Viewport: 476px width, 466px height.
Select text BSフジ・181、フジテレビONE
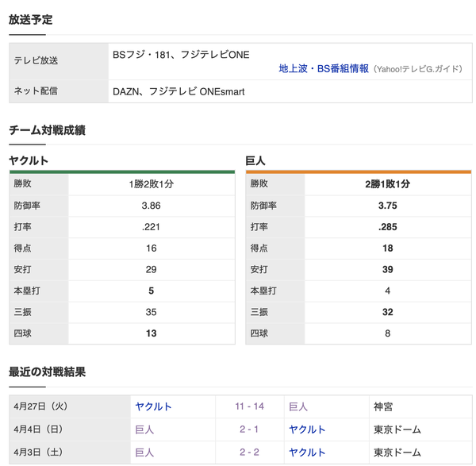pyautogui.click(x=181, y=55)
